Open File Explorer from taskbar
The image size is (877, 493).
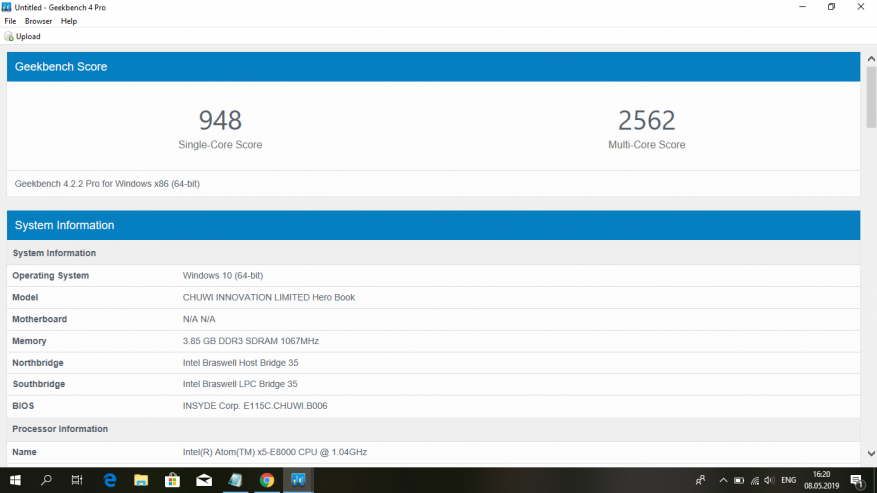[141, 480]
